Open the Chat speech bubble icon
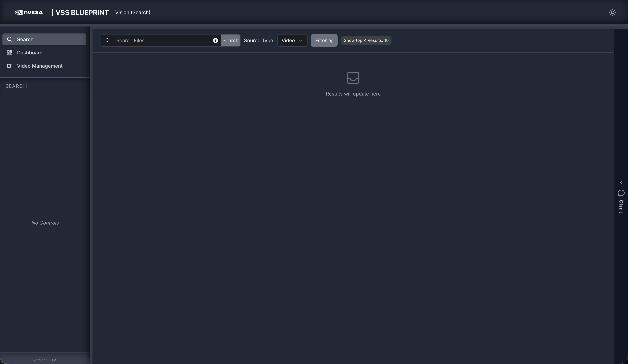This screenshot has width=628, height=364. [621, 193]
